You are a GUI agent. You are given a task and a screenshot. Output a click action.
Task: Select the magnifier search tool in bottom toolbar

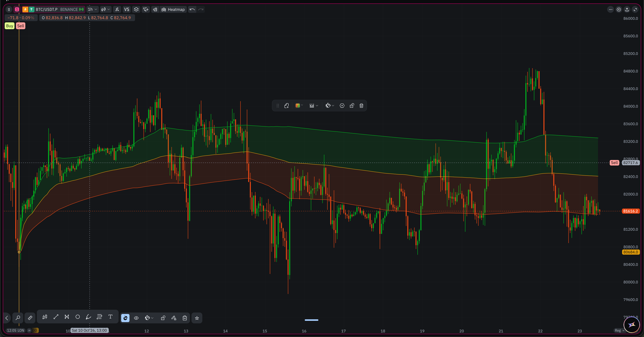(18, 318)
